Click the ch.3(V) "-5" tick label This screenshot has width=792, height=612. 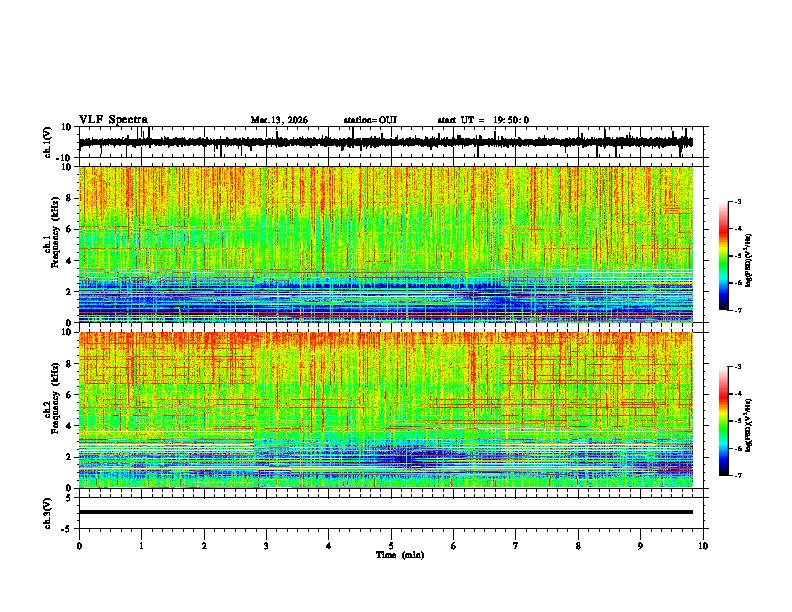coord(67,529)
